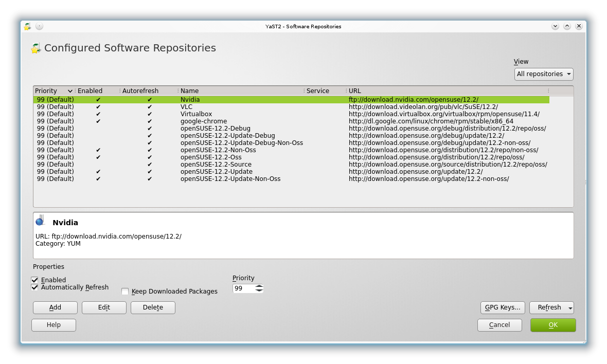The image size is (607, 364).
Task: Select openSUSE-12.2-Update-Debug repository
Action: pyautogui.click(x=227, y=136)
